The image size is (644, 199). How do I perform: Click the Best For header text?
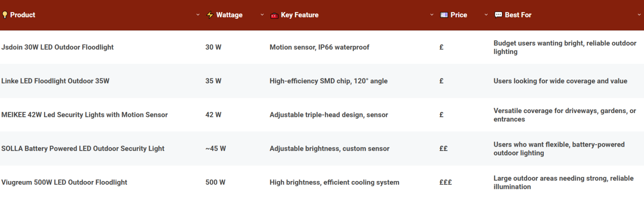click(x=518, y=15)
